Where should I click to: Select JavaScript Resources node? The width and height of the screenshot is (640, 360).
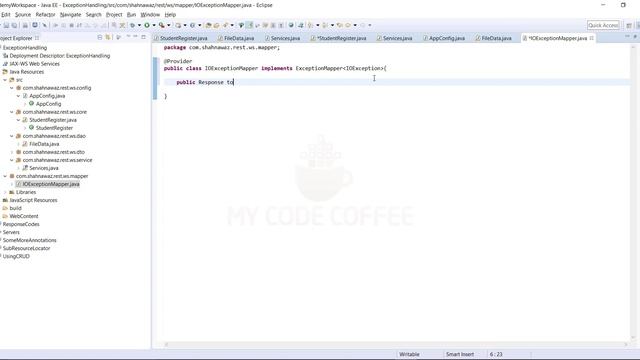tap(33, 200)
